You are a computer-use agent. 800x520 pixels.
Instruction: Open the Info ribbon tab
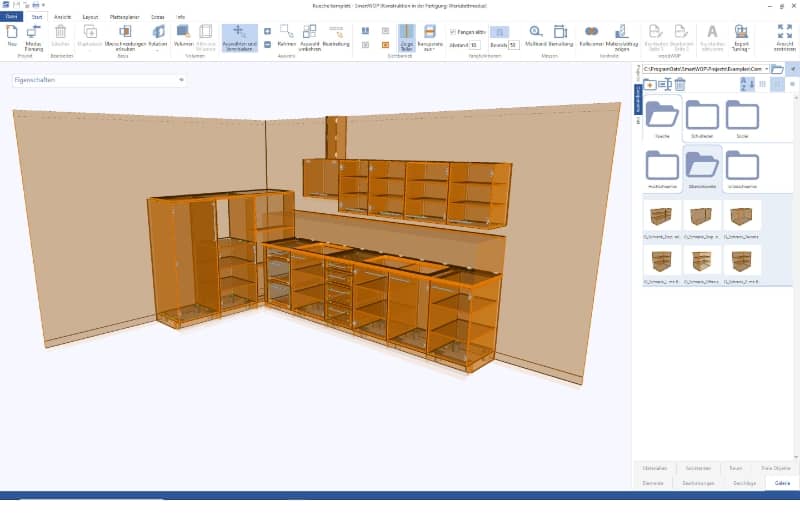click(181, 17)
